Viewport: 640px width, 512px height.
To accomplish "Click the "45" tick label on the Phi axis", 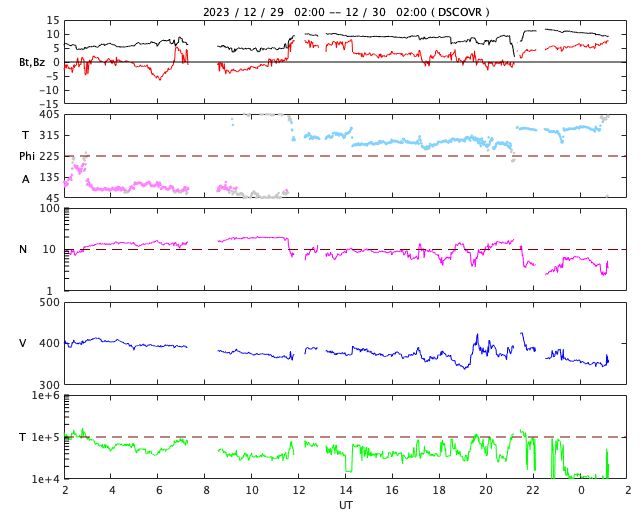I will pos(53,198).
